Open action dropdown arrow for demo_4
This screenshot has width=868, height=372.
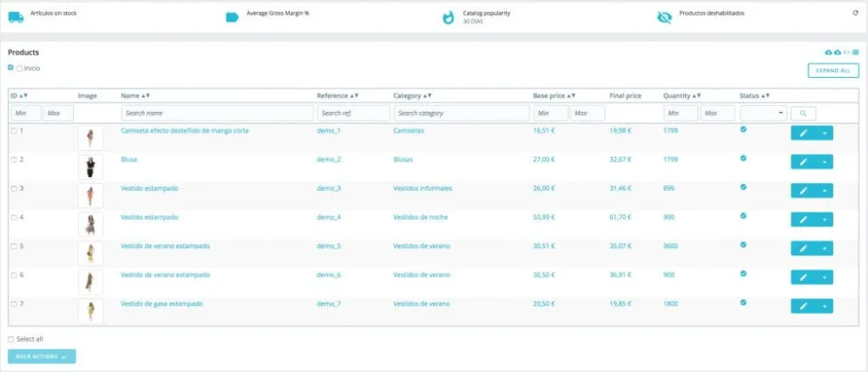(825, 219)
